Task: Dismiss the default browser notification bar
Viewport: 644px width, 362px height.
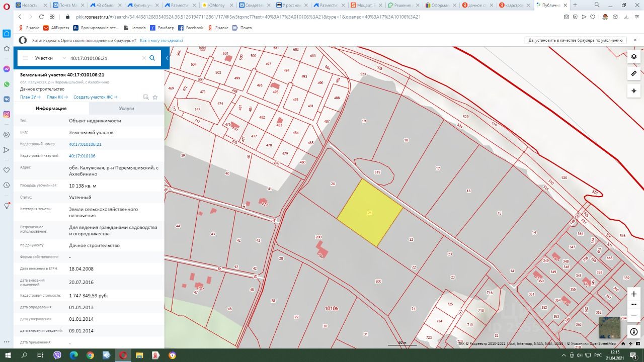Action: coord(636,40)
